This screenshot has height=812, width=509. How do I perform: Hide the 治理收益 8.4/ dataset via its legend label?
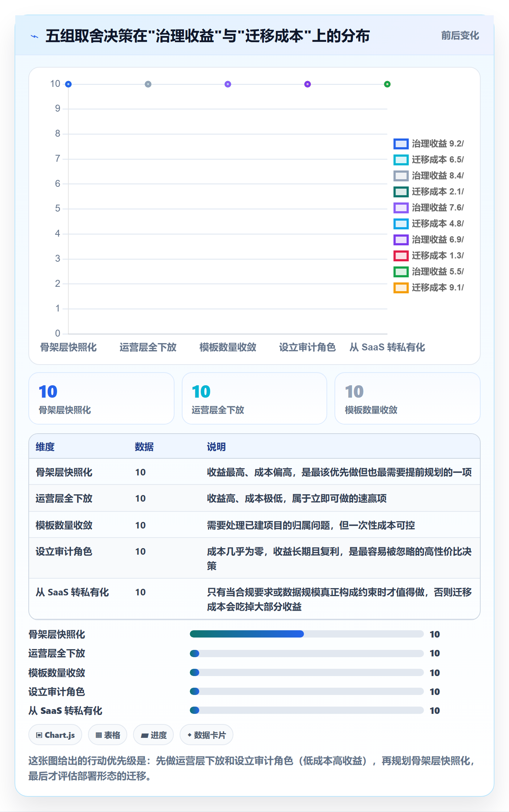coord(438,176)
